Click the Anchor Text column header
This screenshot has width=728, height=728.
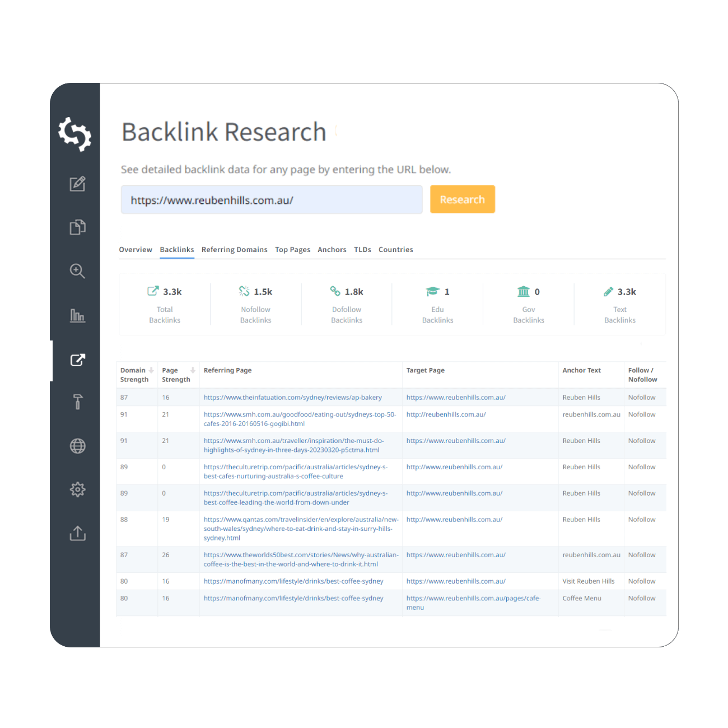(x=581, y=370)
